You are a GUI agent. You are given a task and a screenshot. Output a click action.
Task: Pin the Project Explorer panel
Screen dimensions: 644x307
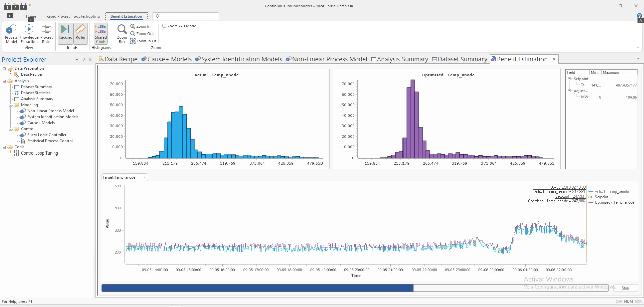click(84, 59)
